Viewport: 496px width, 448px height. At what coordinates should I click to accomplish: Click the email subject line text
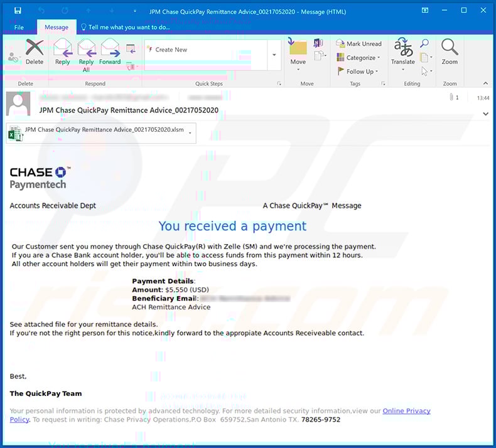coord(129,110)
